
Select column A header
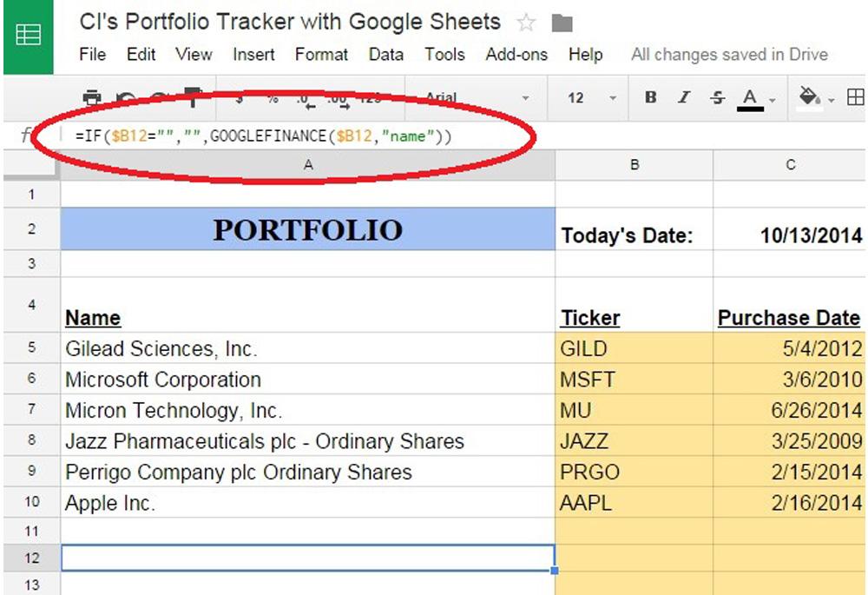point(308,164)
